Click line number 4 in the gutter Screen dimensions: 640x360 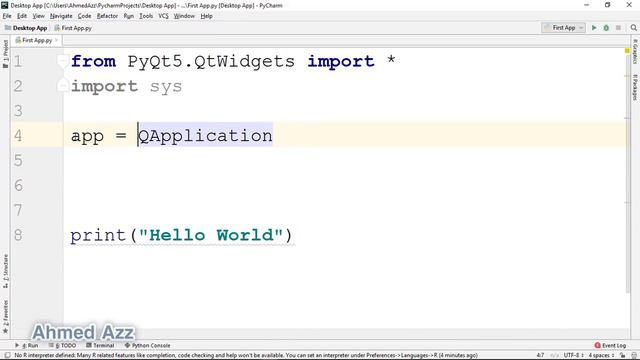pos(18,136)
